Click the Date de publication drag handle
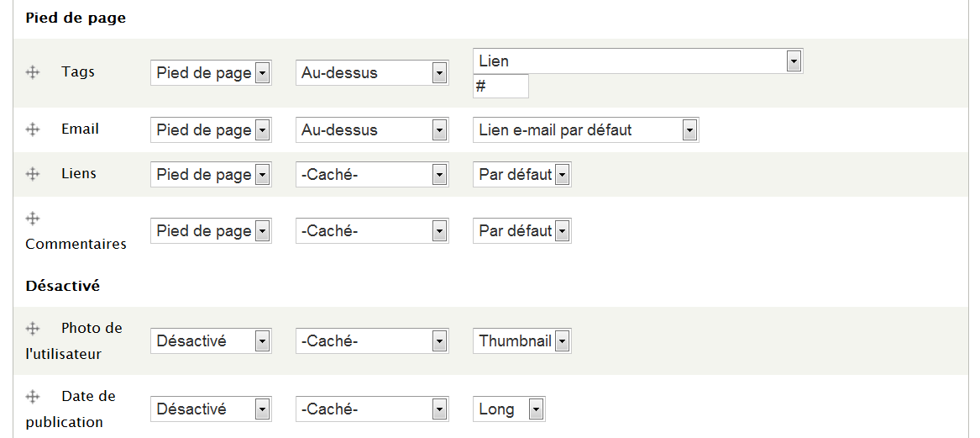Viewport: 980px width, 438px height. point(33,397)
